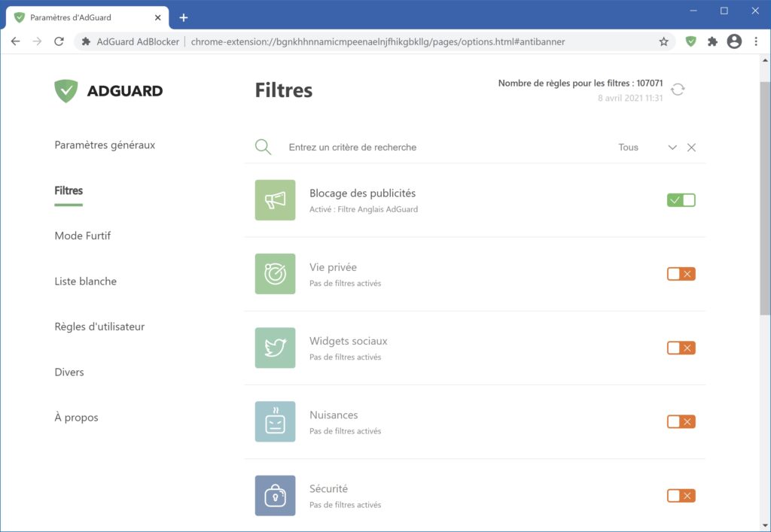Click the ADGUARD brand text
The width and height of the screenshot is (771, 532).
tap(125, 91)
